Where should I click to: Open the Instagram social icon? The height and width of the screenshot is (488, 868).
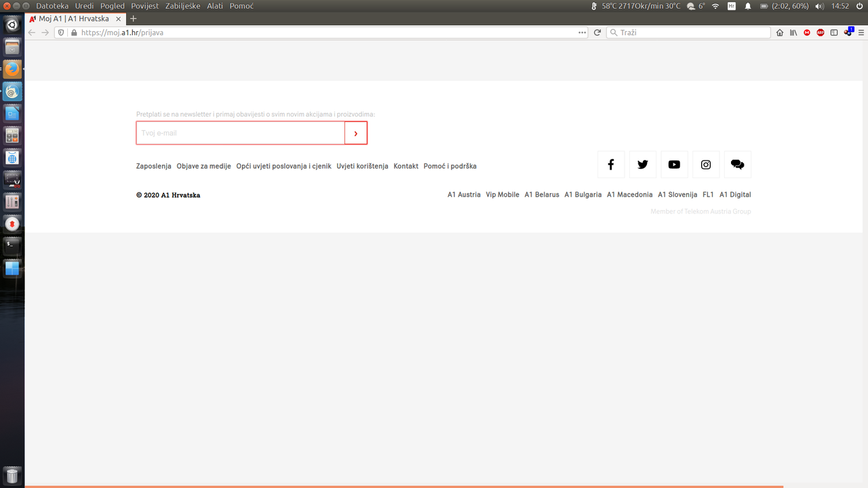pyautogui.click(x=706, y=165)
